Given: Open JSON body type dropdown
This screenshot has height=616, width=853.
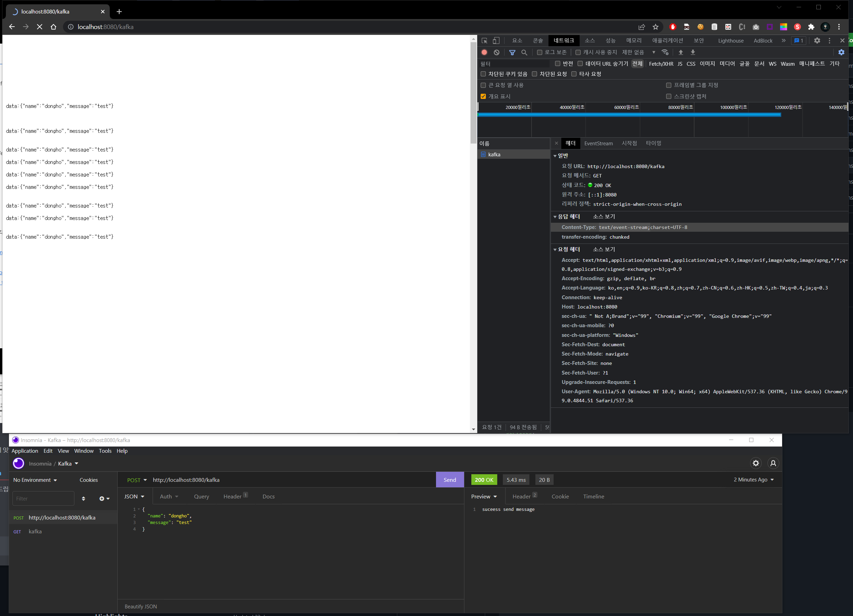Looking at the screenshot, I should [x=134, y=496].
